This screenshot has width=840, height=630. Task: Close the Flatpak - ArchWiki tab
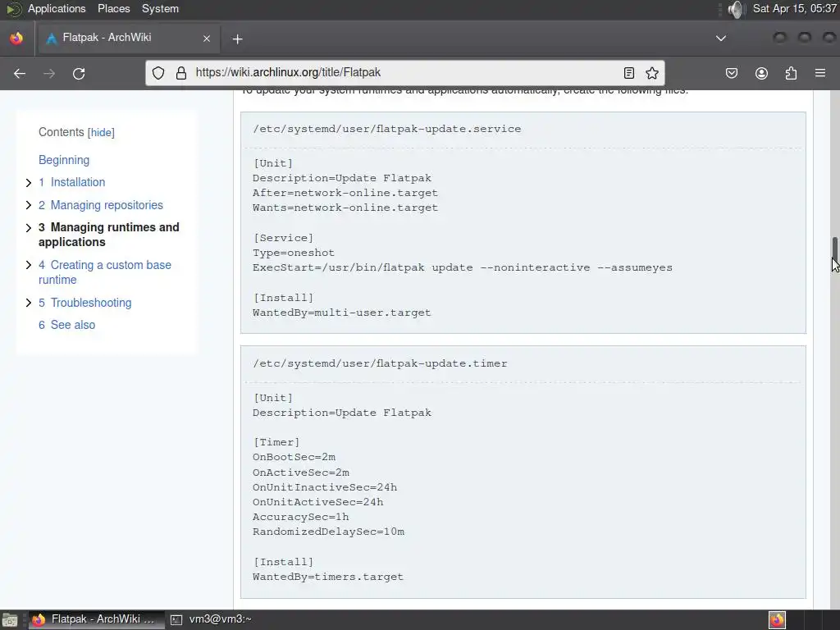click(x=207, y=38)
